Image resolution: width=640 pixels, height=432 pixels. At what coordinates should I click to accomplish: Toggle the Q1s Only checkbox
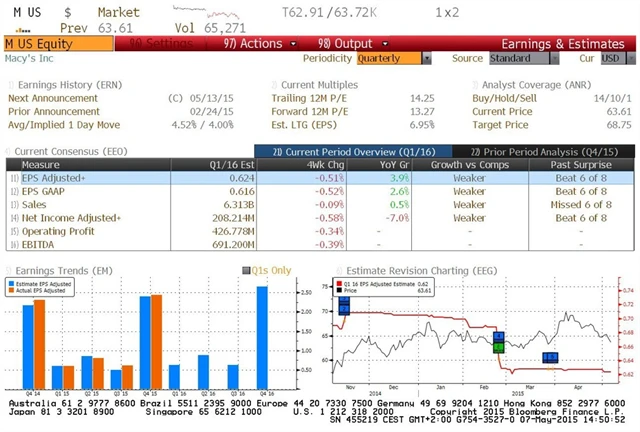(245, 271)
